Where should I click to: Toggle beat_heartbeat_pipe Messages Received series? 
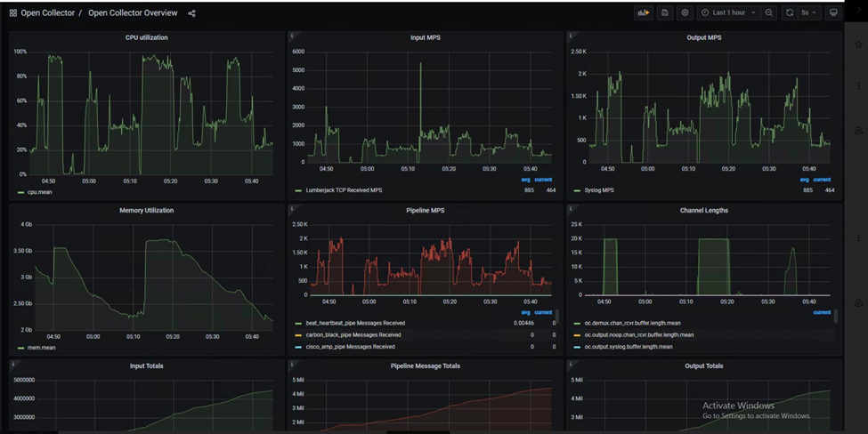click(355, 323)
